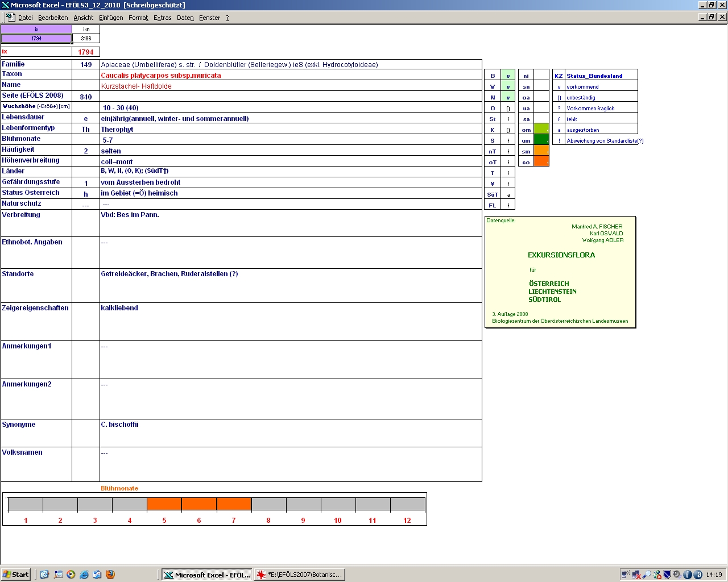Click the status cell for B (Burgenland)

508,76
